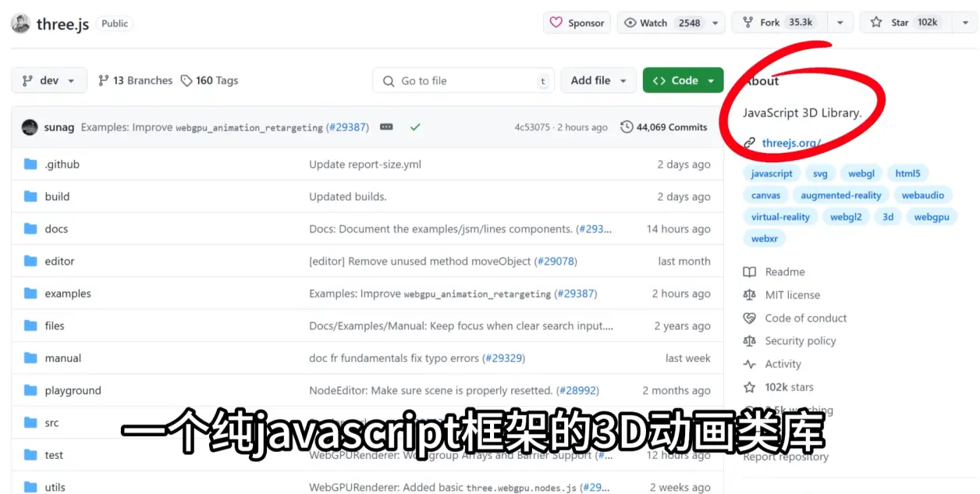
Task: Click the Watch button with eye icon
Action: pyautogui.click(x=662, y=23)
